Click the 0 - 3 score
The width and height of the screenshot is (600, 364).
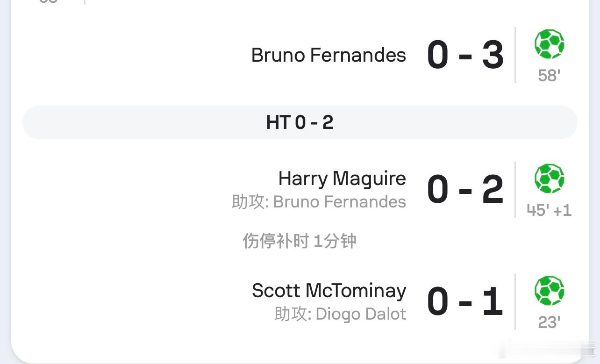pyautogui.click(x=465, y=55)
